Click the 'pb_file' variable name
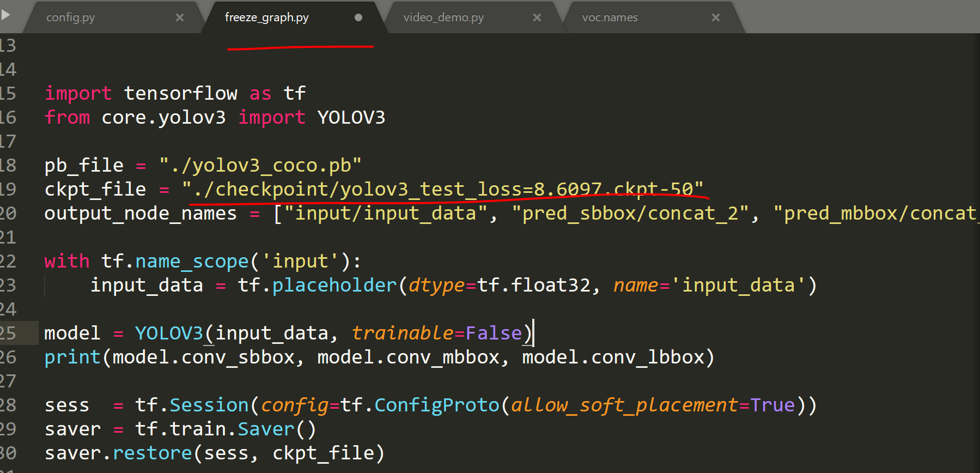The image size is (980, 473). click(x=84, y=165)
